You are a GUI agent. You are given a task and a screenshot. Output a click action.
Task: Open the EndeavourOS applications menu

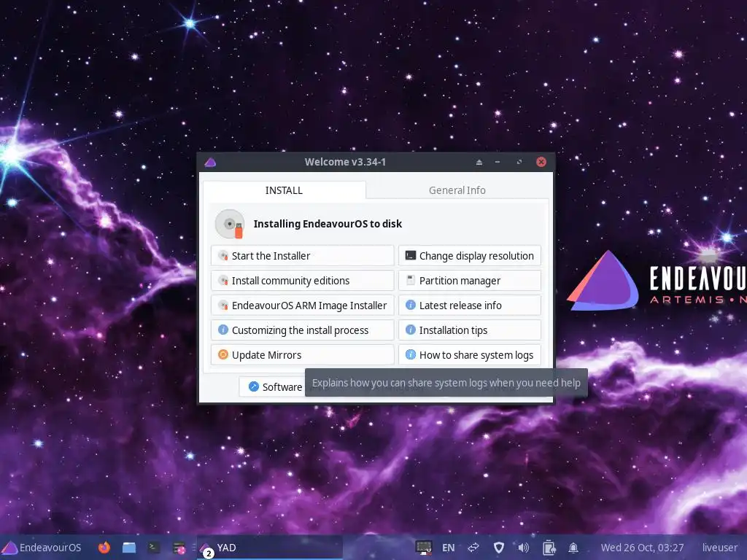click(x=42, y=548)
